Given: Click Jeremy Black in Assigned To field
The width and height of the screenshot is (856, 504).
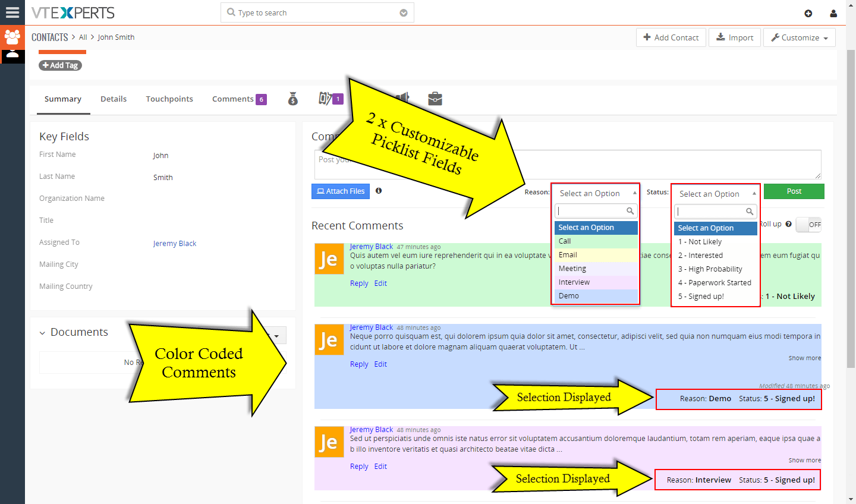Looking at the screenshot, I should tap(175, 243).
